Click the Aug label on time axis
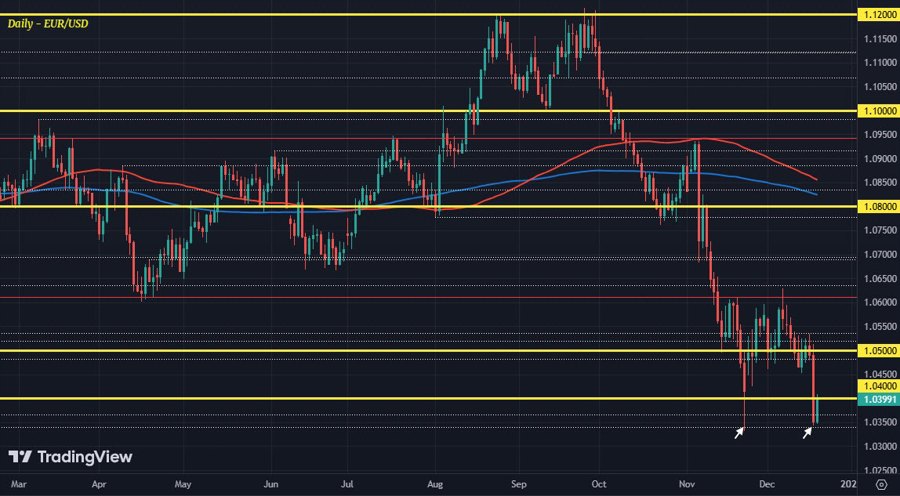This screenshot has height=496, width=900. [x=435, y=485]
